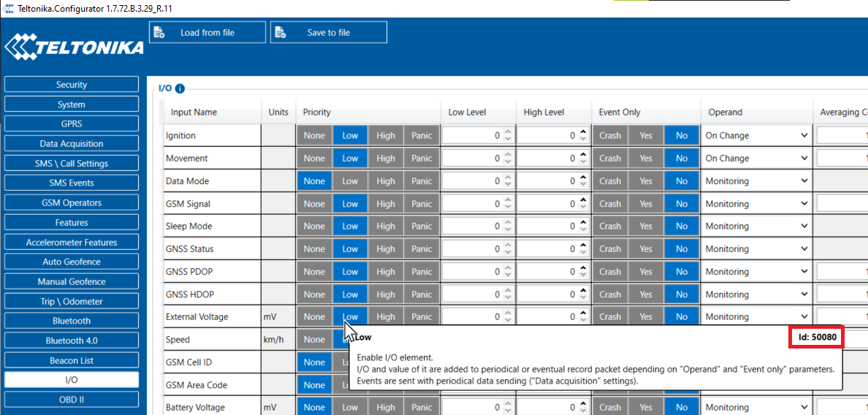Viewport: 868px width, 415px height.
Task: Open SMS \ Call Settings section
Action: click(x=72, y=163)
